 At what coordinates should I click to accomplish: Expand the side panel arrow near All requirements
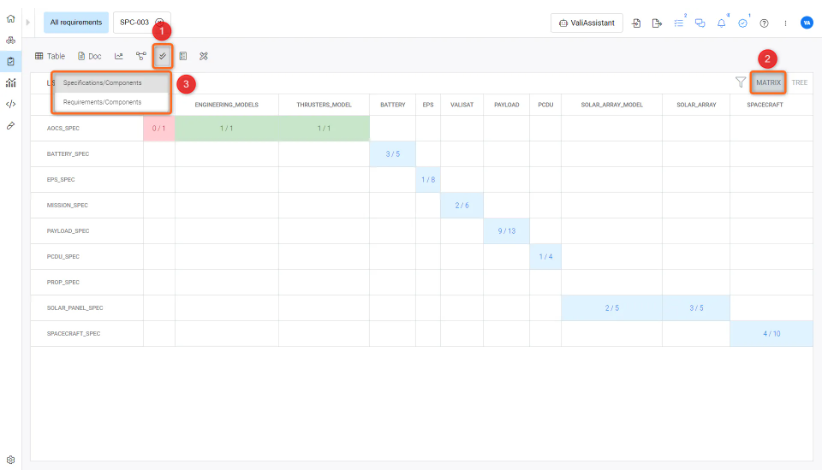pyautogui.click(x=28, y=23)
